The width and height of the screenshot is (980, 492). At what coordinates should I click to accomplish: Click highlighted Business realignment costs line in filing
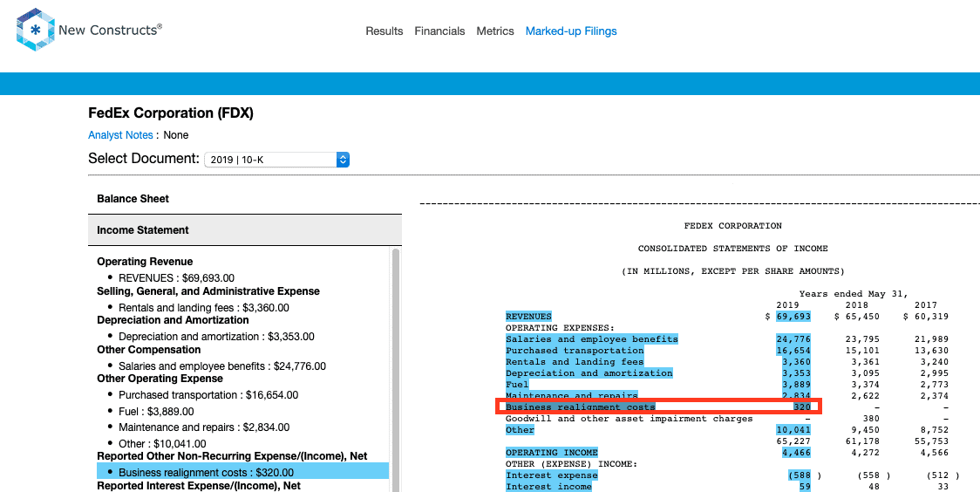(x=580, y=407)
